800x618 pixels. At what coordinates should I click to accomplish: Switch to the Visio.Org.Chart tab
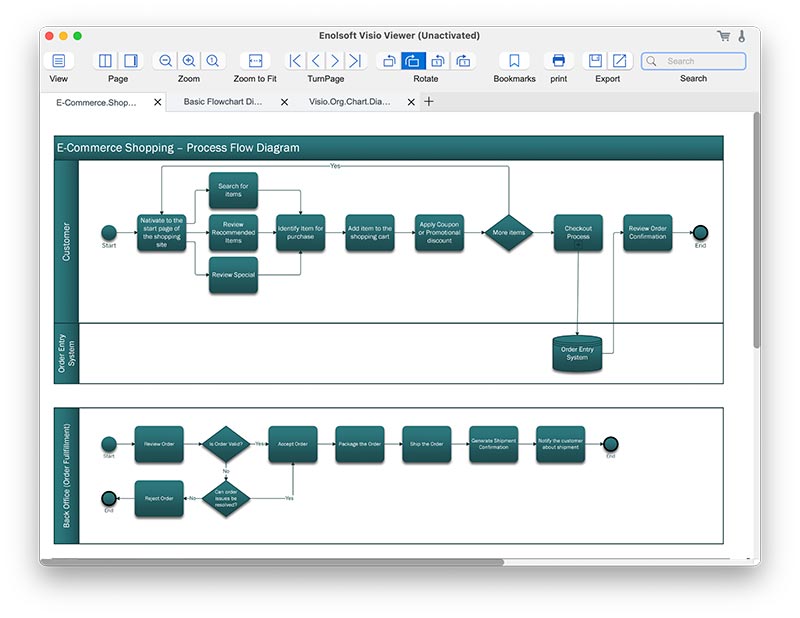point(349,102)
